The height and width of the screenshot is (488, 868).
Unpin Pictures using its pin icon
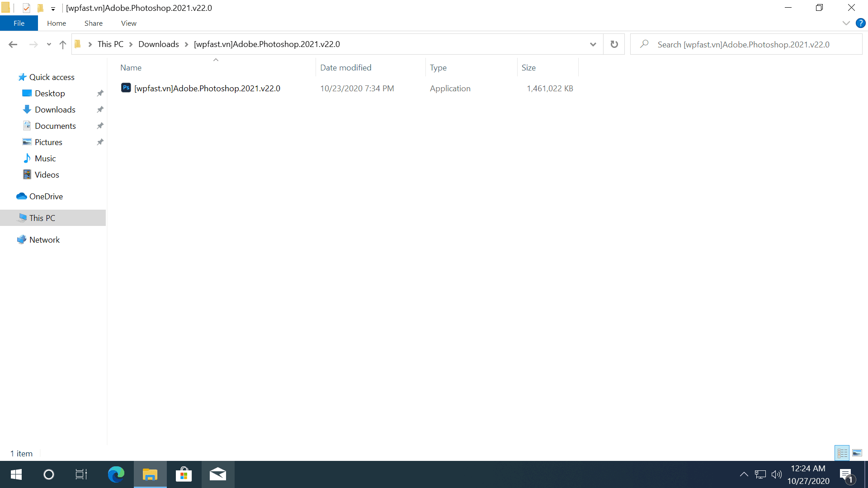coord(100,142)
